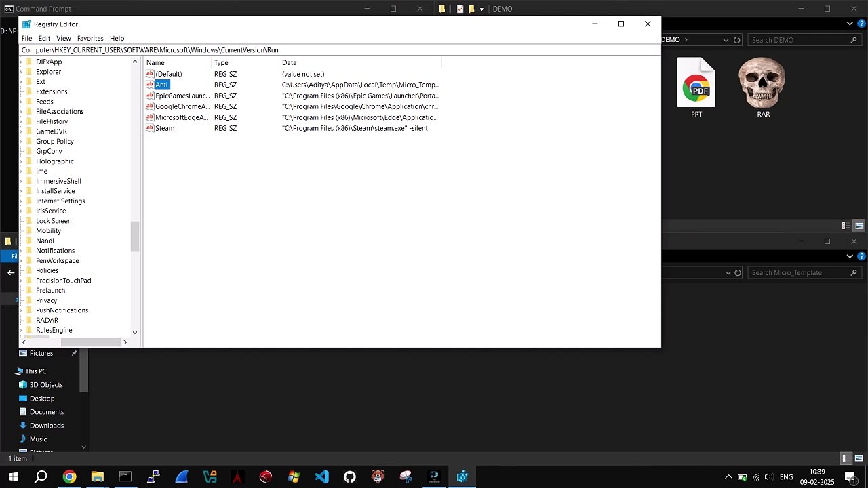Open the clock and date flyout
This screenshot has width=868, height=488.
817,477
